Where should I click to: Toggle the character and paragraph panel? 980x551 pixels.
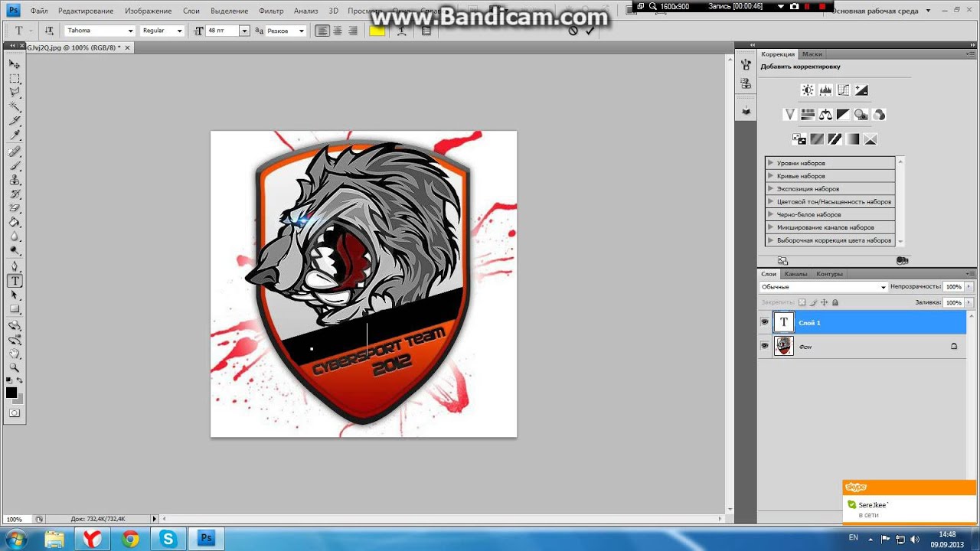[426, 31]
